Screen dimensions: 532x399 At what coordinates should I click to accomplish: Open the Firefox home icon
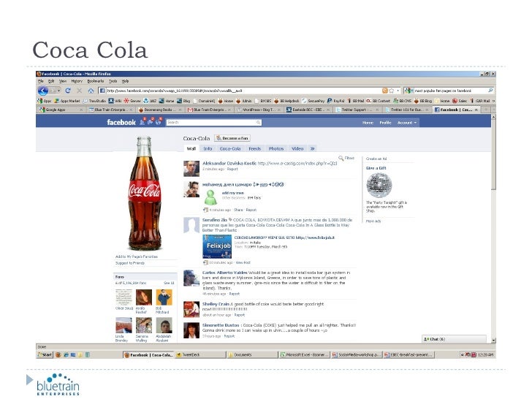pos(91,91)
